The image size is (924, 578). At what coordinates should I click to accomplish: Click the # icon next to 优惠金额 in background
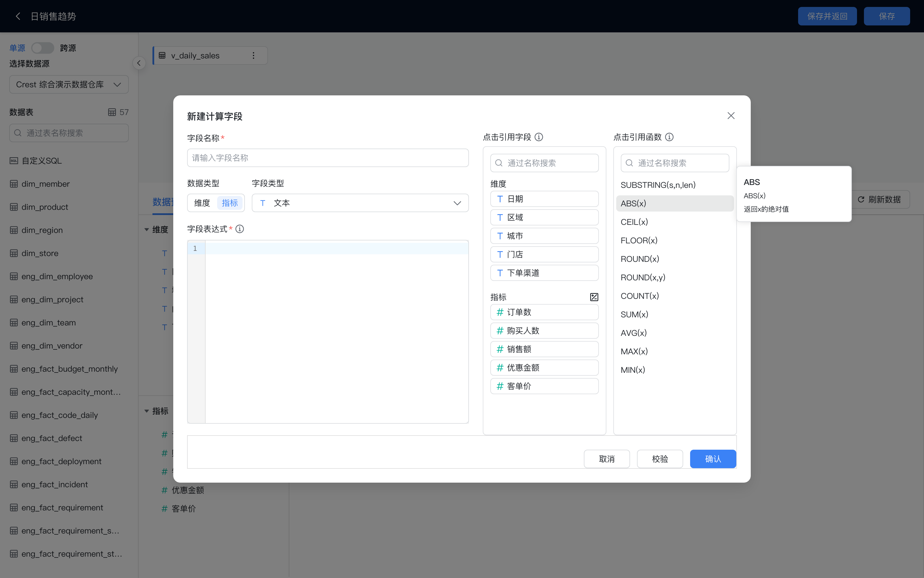point(165,490)
